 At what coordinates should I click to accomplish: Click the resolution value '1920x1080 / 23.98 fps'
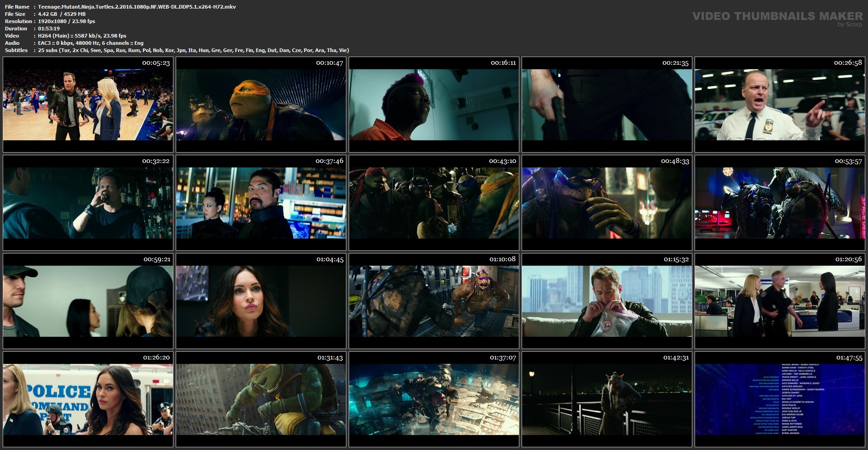coord(67,21)
